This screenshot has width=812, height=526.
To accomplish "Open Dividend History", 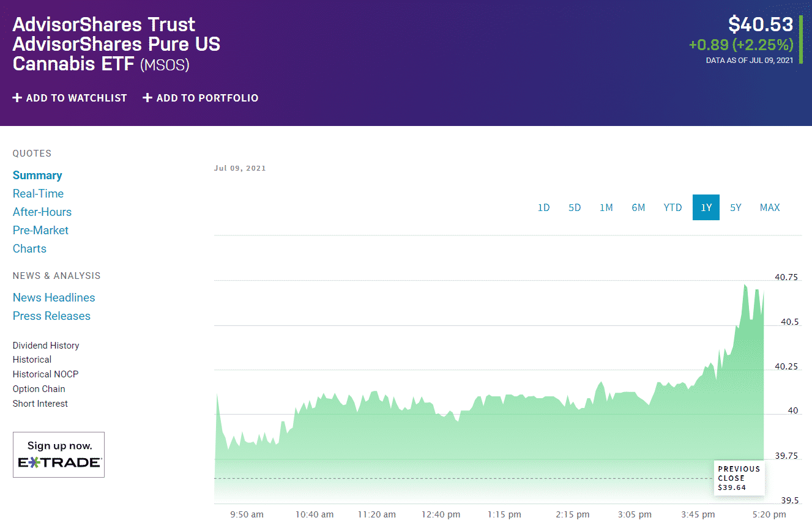I will click(46, 346).
